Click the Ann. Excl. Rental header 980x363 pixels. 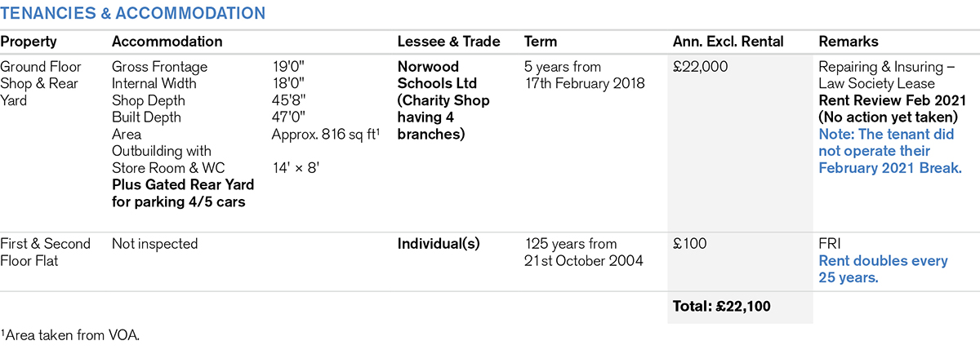coord(728,42)
